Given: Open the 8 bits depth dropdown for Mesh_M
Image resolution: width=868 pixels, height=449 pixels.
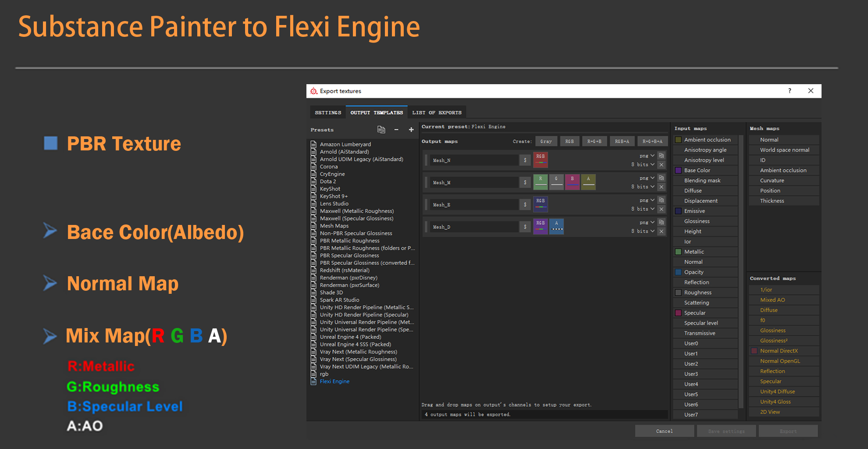Looking at the screenshot, I should 643,187.
